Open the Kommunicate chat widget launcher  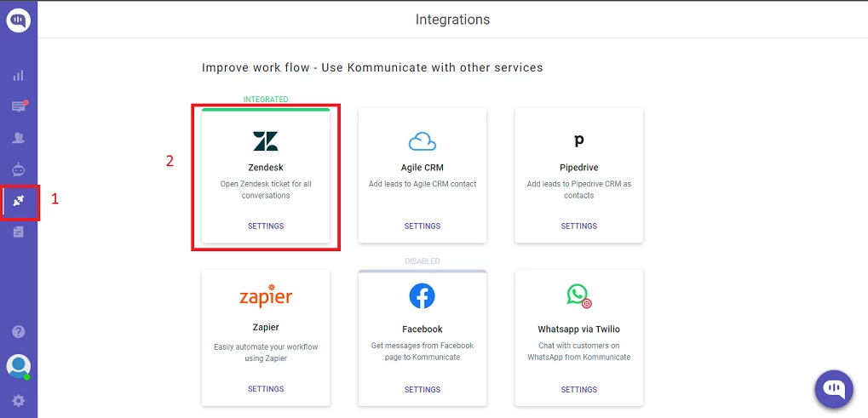coord(834,389)
